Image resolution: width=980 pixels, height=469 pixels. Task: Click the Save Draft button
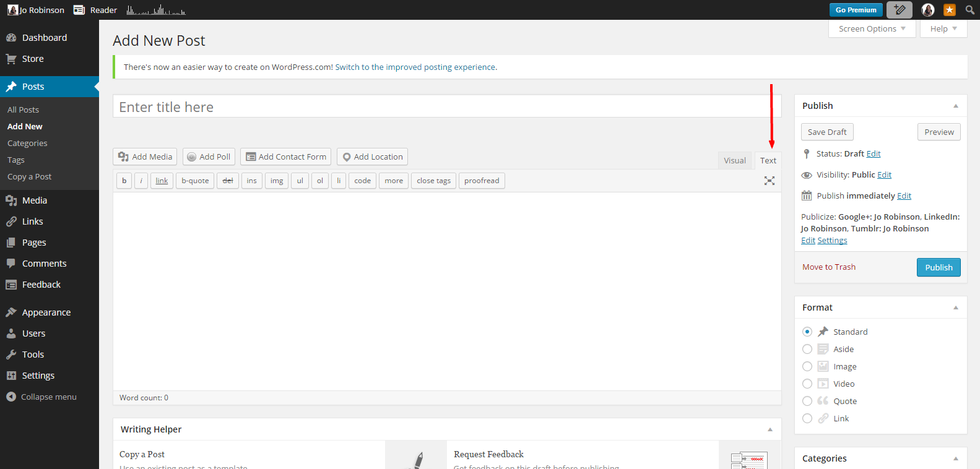click(826, 132)
